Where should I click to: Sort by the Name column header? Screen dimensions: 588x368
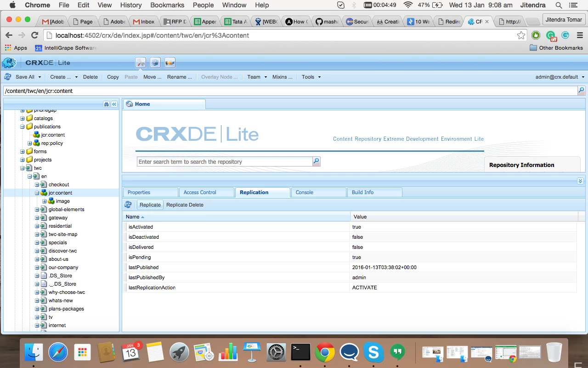[x=236, y=217]
